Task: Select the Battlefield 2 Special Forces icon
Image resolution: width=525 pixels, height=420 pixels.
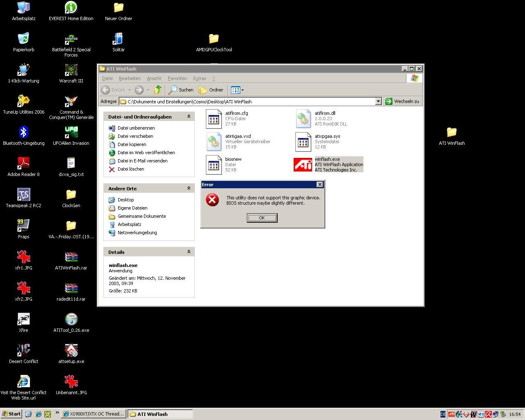Action: pos(71,40)
